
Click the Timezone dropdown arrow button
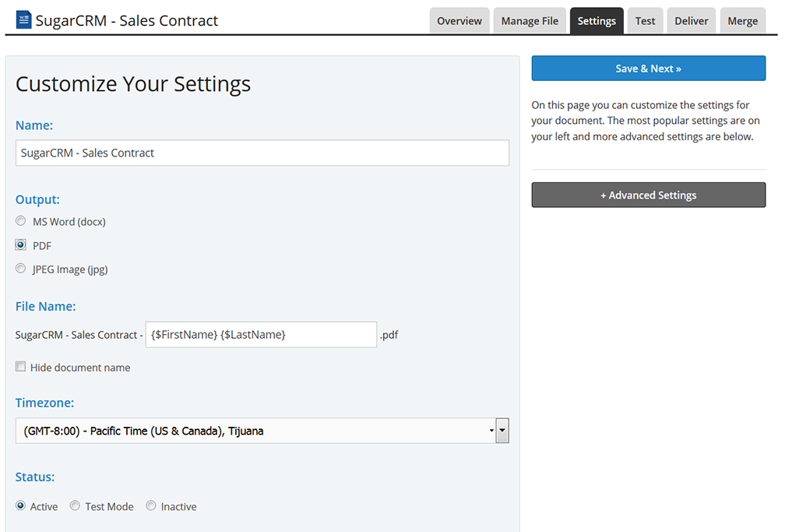(x=502, y=431)
